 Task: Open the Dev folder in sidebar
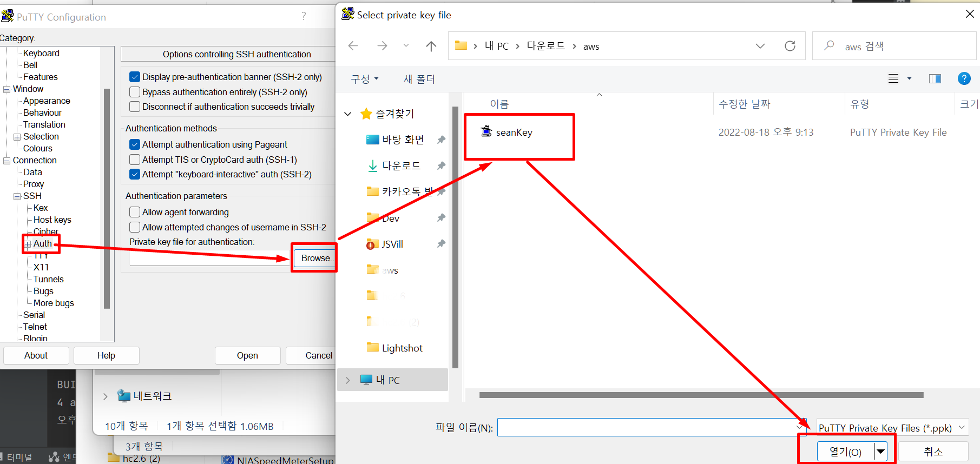click(390, 218)
